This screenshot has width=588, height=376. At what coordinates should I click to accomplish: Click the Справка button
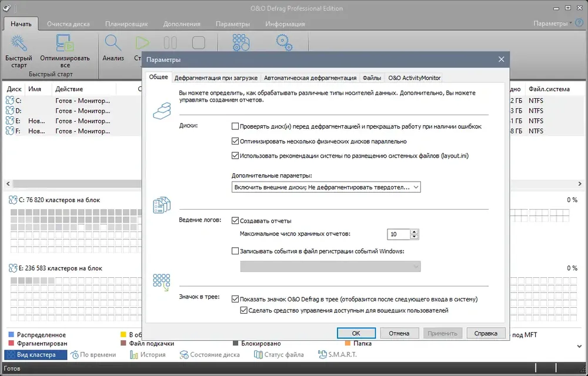click(x=486, y=333)
